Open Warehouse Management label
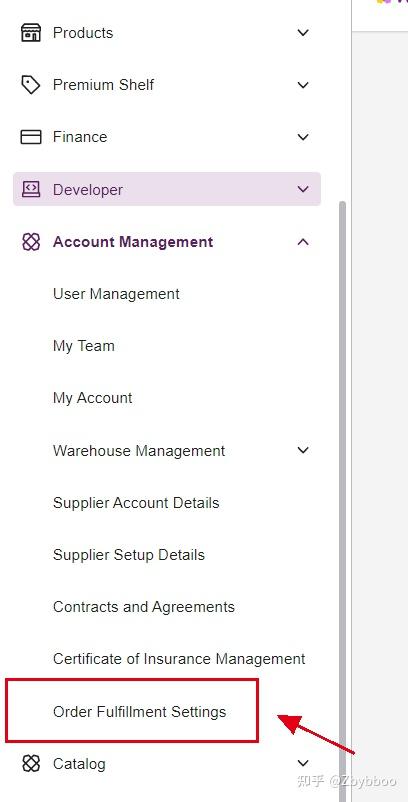 [139, 451]
